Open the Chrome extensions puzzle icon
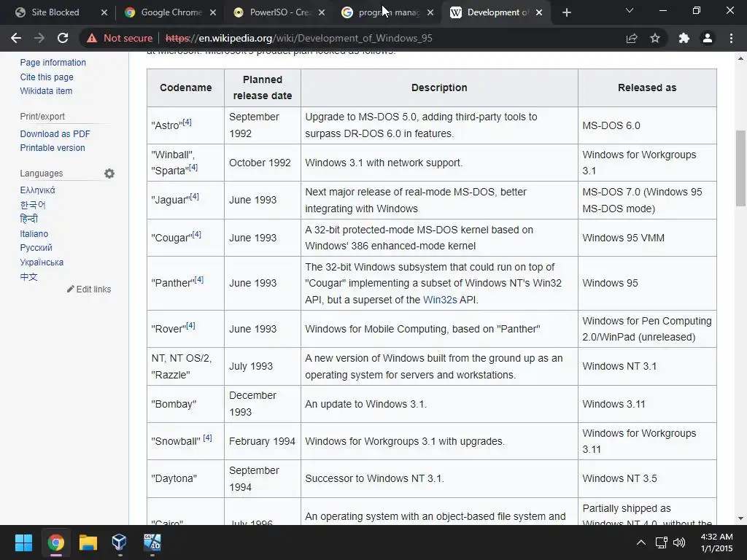Viewport: 747px width, 560px height. coord(684,38)
